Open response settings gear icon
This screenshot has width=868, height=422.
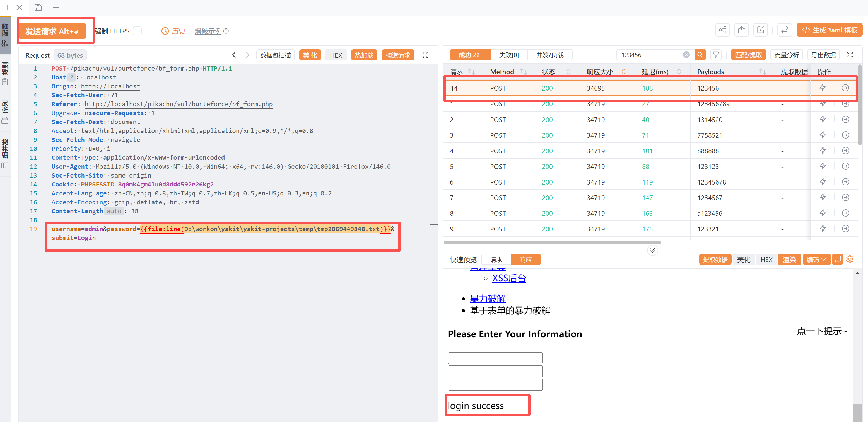point(850,259)
